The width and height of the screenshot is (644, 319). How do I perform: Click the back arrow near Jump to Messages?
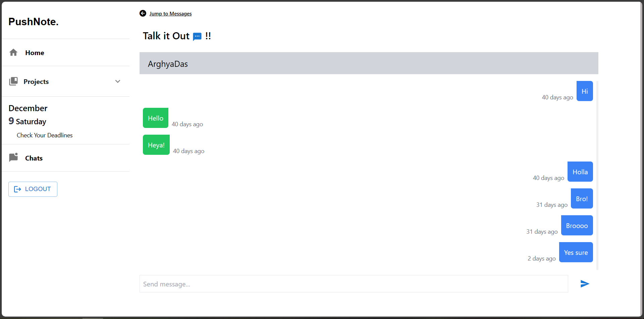[x=143, y=13]
